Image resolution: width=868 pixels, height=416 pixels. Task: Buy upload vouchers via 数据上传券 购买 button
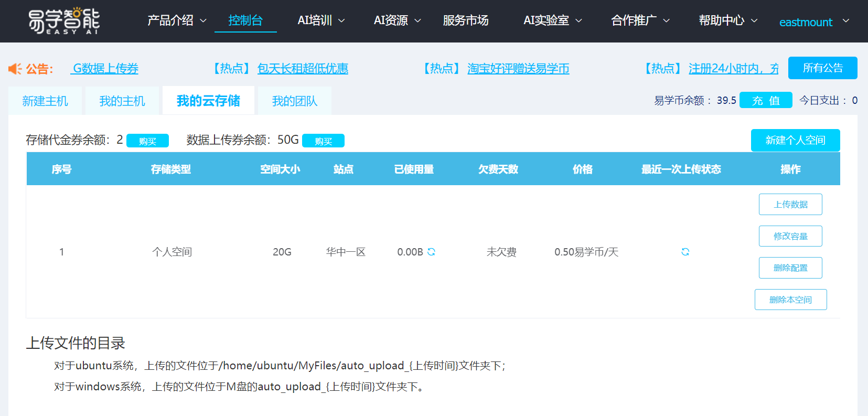pyautogui.click(x=323, y=141)
